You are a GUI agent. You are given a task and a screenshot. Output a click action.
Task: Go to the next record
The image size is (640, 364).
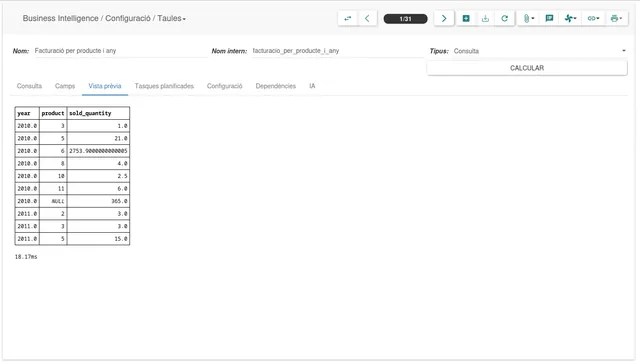point(444,18)
